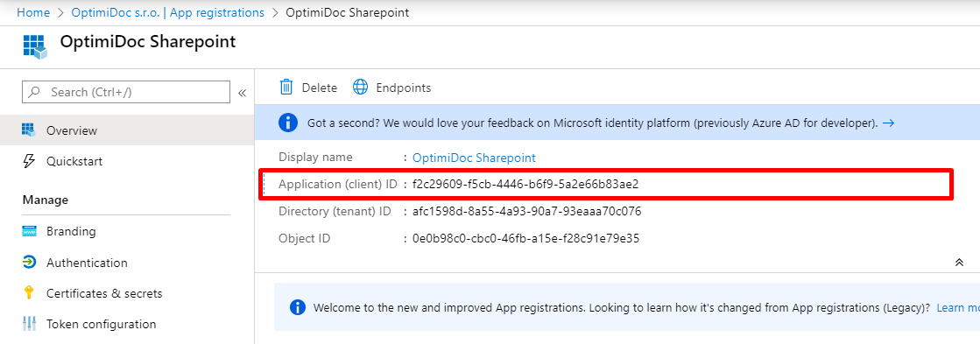Select the Application (client) ID value
This screenshot has width=980, height=344.
pyautogui.click(x=525, y=184)
